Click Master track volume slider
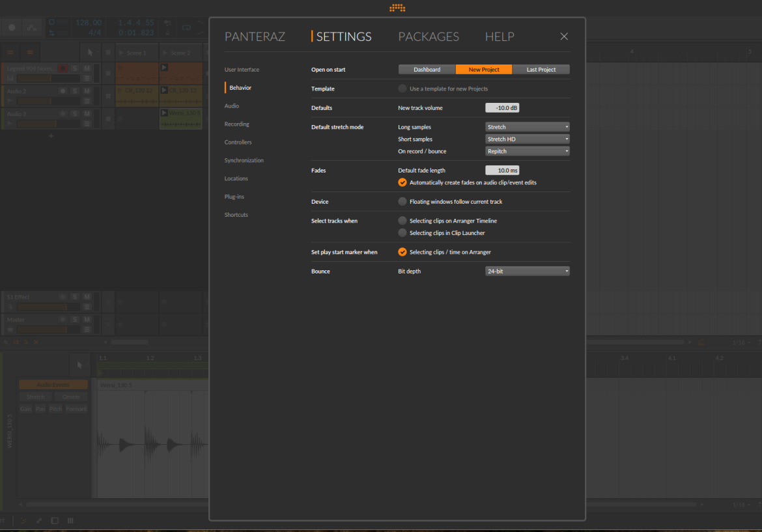The height and width of the screenshot is (532, 762). tap(48, 329)
